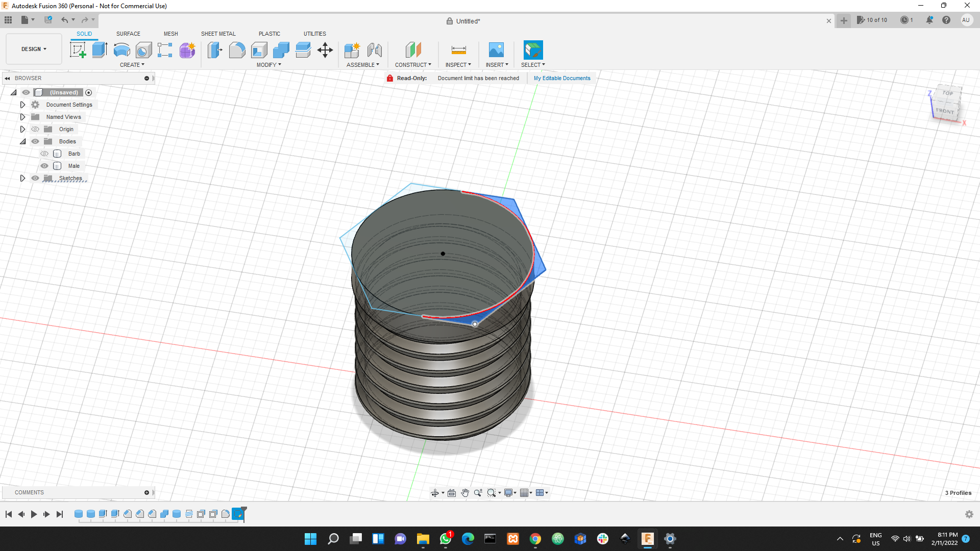Select the Revolve tool
The image size is (980, 551).
click(121, 49)
